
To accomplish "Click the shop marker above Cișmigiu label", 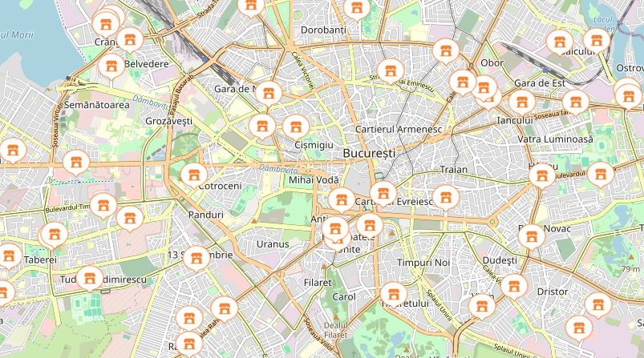I will [x=296, y=127].
